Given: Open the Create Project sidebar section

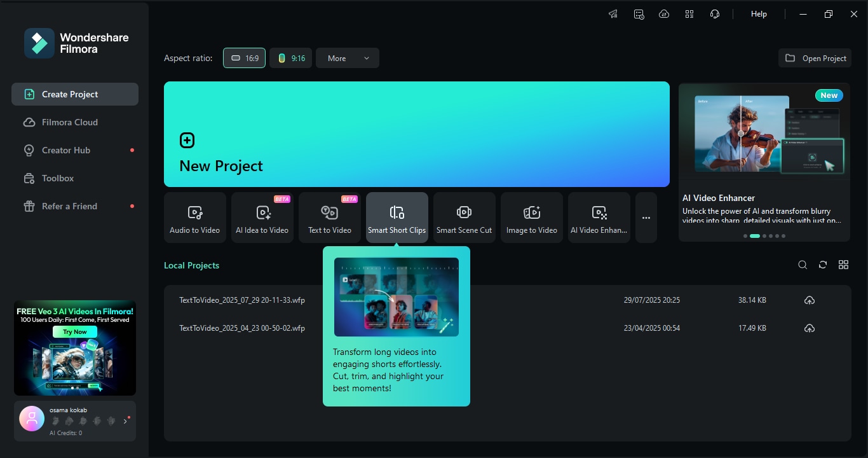Looking at the screenshot, I should [75, 94].
